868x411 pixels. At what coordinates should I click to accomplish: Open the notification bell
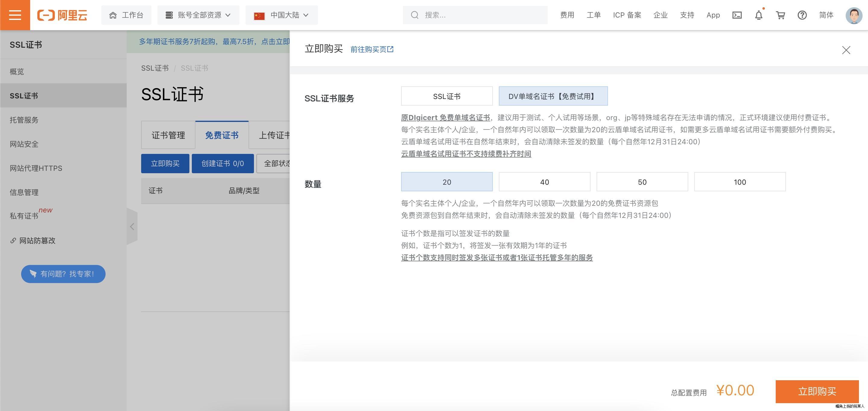pyautogui.click(x=759, y=15)
